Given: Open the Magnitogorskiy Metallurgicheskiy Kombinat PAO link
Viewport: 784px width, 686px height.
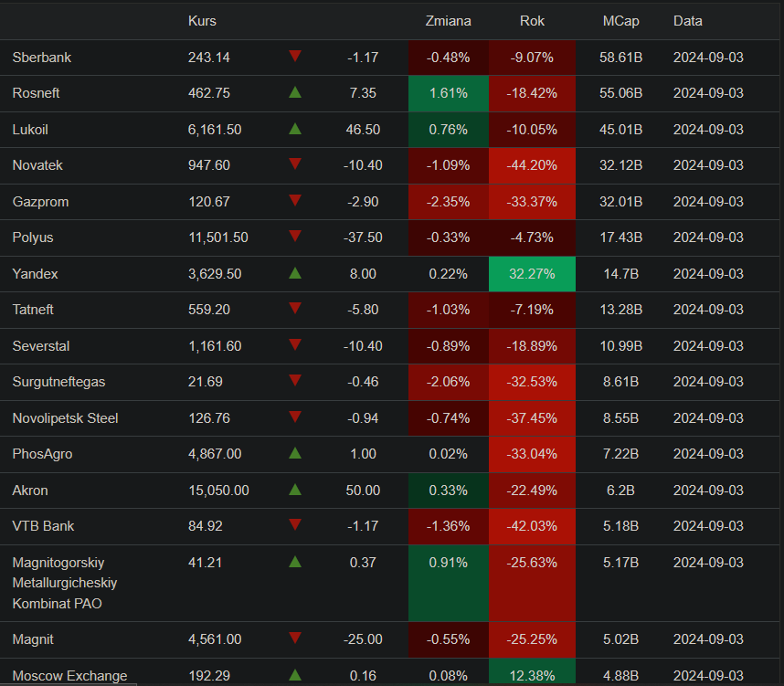Looking at the screenshot, I should [x=65, y=583].
